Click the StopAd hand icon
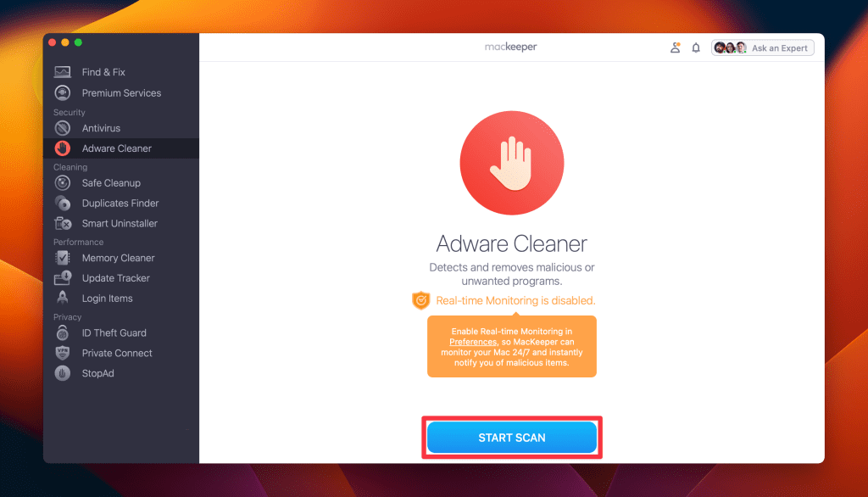The image size is (868, 497). coord(63,373)
